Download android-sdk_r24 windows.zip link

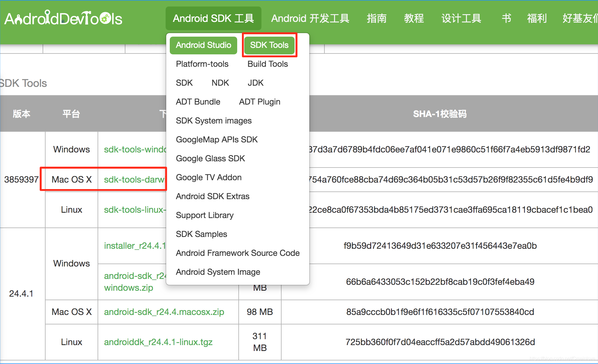click(x=135, y=282)
